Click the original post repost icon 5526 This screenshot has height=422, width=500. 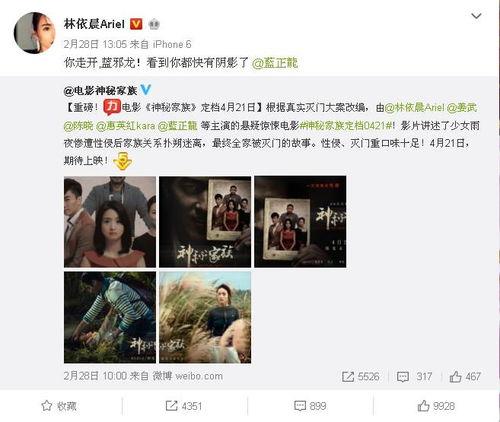[x=360, y=377]
